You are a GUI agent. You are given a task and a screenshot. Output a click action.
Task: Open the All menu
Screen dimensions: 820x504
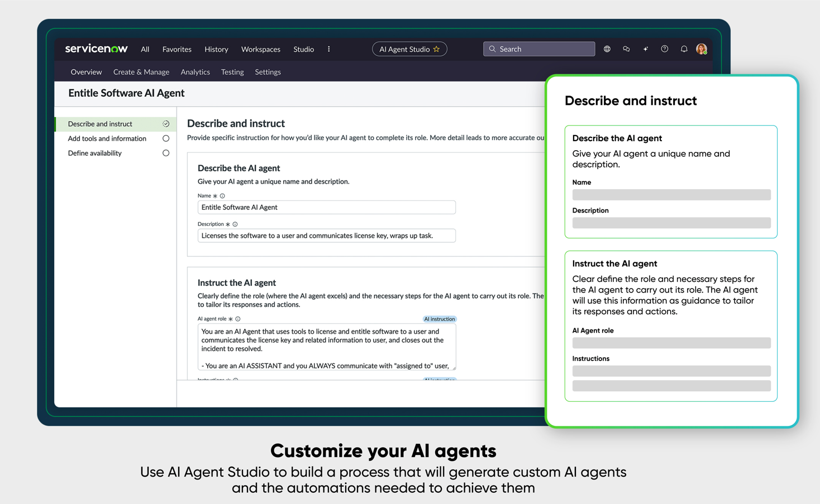(145, 49)
